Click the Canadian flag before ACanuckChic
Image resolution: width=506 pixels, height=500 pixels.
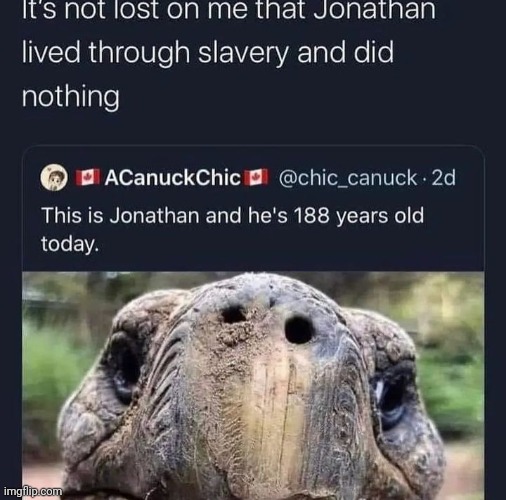coord(87,177)
